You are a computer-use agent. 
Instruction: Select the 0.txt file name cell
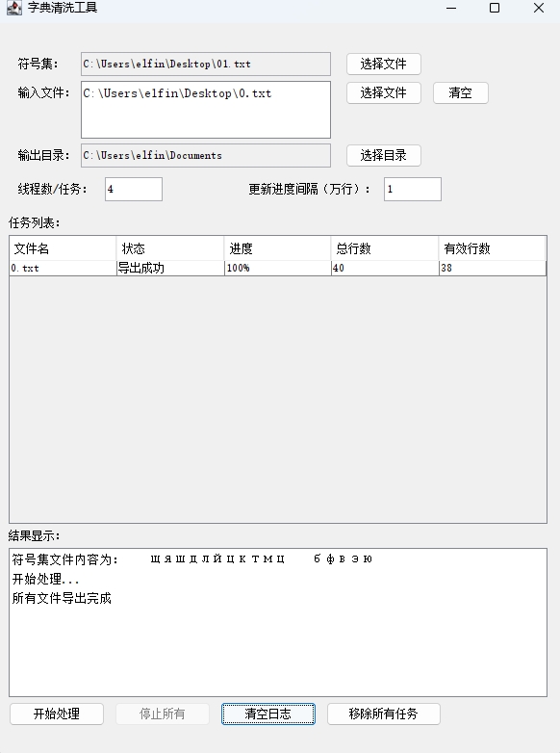[x=63, y=268]
